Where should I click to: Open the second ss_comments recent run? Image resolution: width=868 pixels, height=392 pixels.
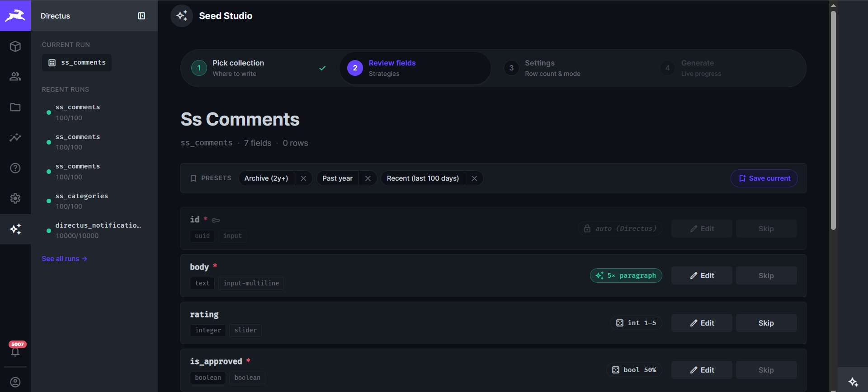point(94,142)
